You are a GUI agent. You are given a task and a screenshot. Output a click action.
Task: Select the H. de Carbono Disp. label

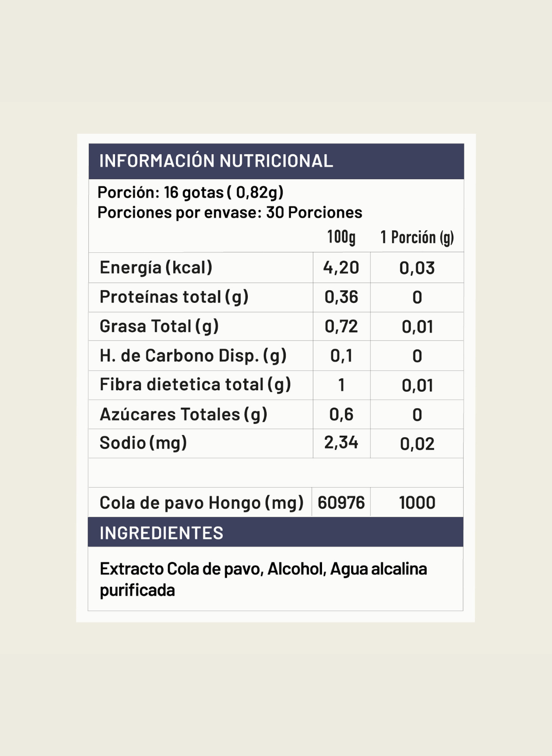tap(193, 356)
